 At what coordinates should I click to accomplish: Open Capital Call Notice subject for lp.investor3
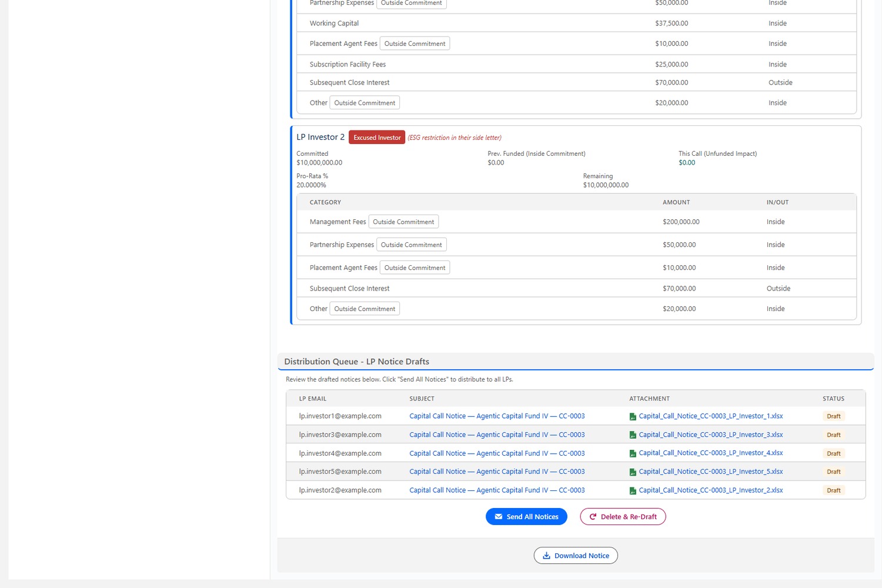point(497,435)
